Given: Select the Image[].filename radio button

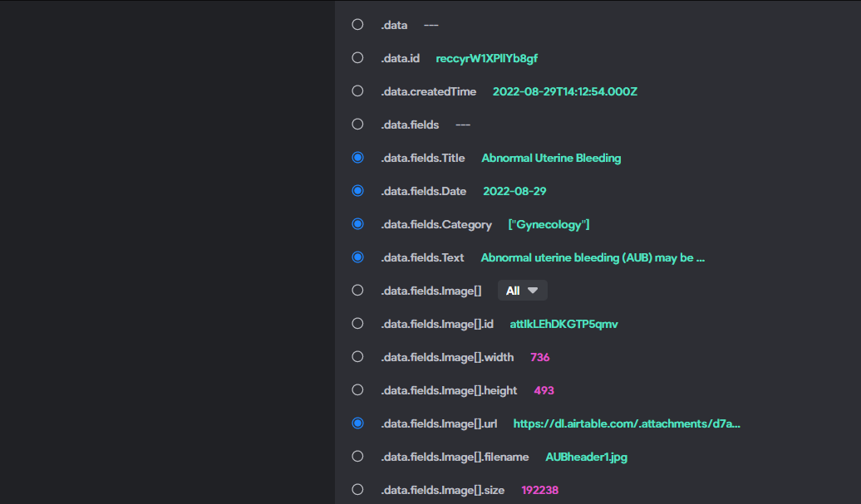Looking at the screenshot, I should point(357,457).
